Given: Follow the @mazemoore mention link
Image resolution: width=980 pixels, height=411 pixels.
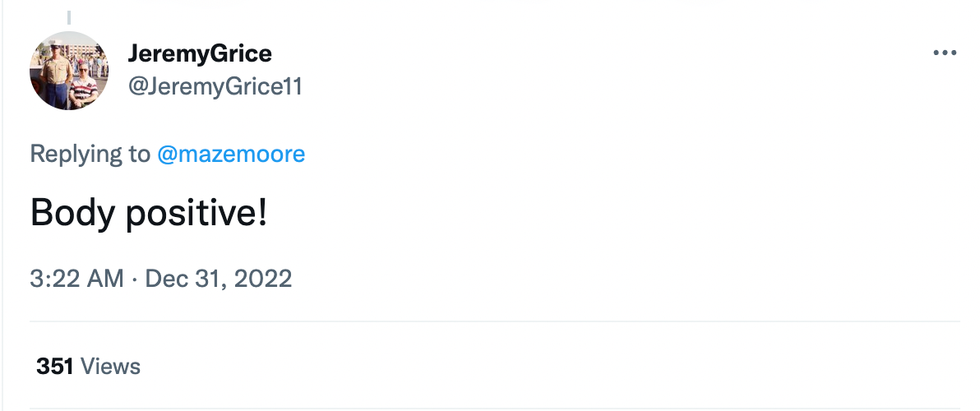Looking at the screenshot, I should [x=231, y=154].
